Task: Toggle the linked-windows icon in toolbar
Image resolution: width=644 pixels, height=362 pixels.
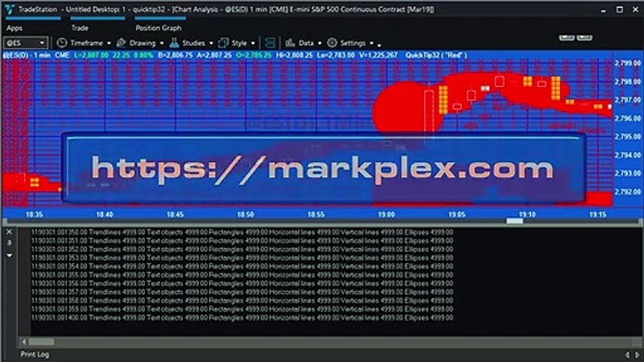Action: 270,43
